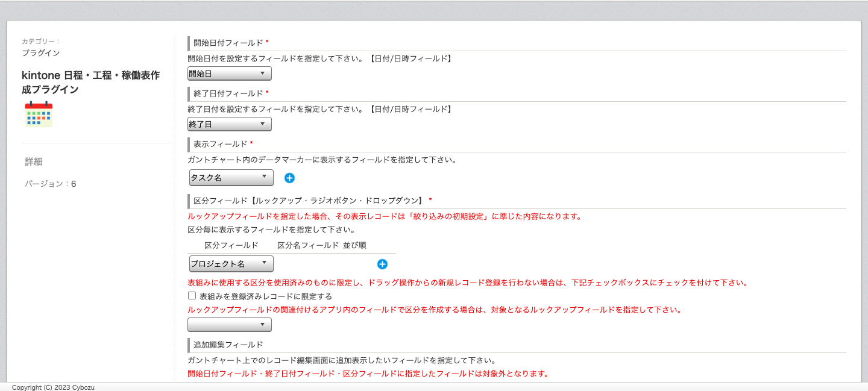Click the red lookup field warning text

coord(384,216)
